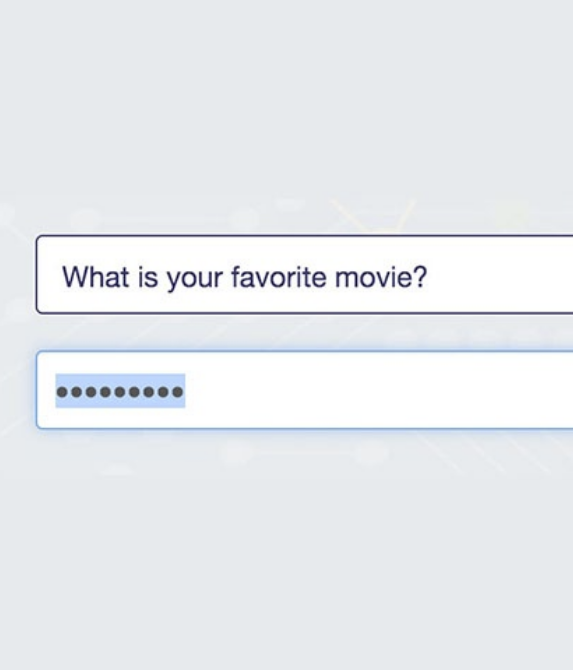Click the masked answer input field
The height and width of the screenshot is (670, 573).
click(x=305, y=390)
